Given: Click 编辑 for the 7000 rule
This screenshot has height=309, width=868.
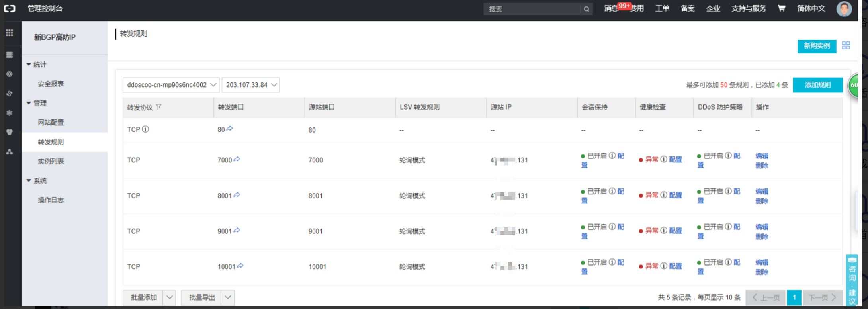Looking at the screenshot, I should tap(762, 156).
